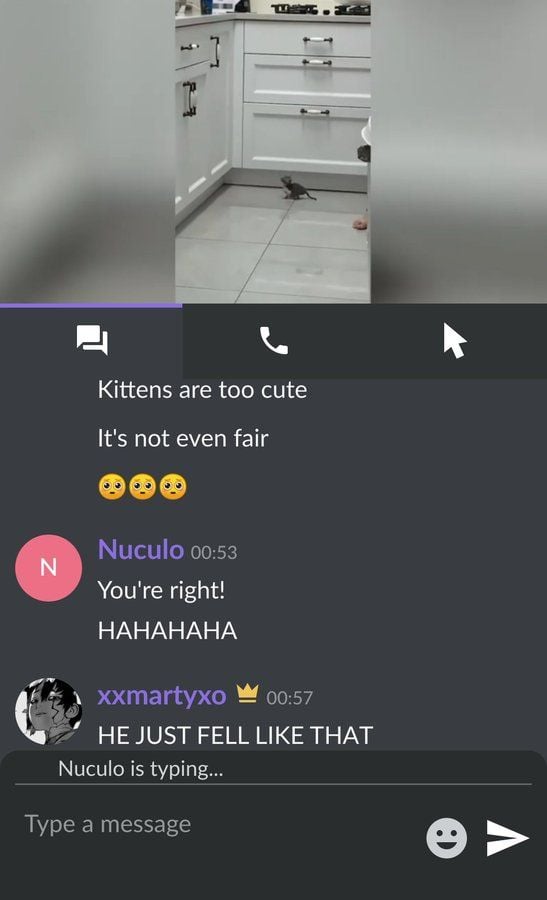Click the xxmartyxo username link

(x=162, y=696)
